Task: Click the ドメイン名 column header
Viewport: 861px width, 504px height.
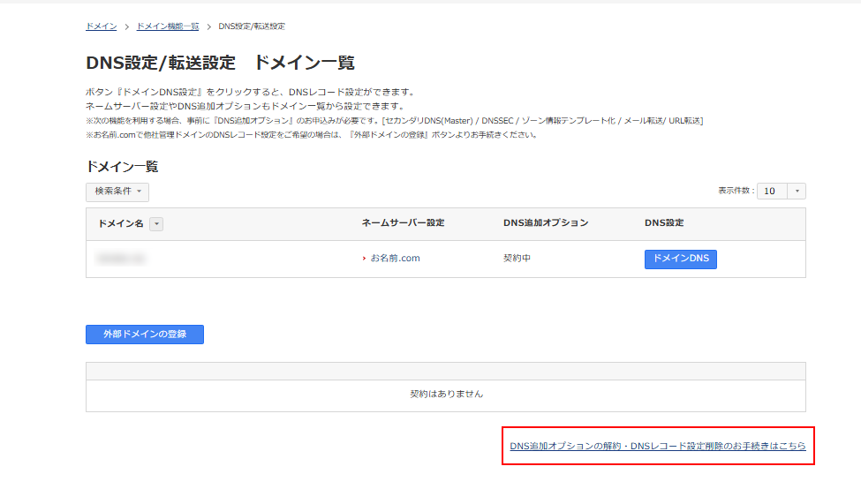Action: point(120,224)
